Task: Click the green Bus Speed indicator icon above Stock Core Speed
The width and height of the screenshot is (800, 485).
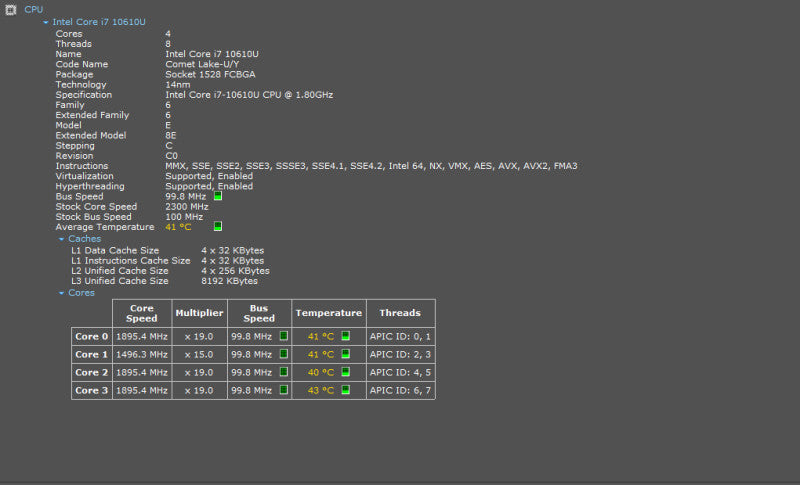Action: pos(218,196)
